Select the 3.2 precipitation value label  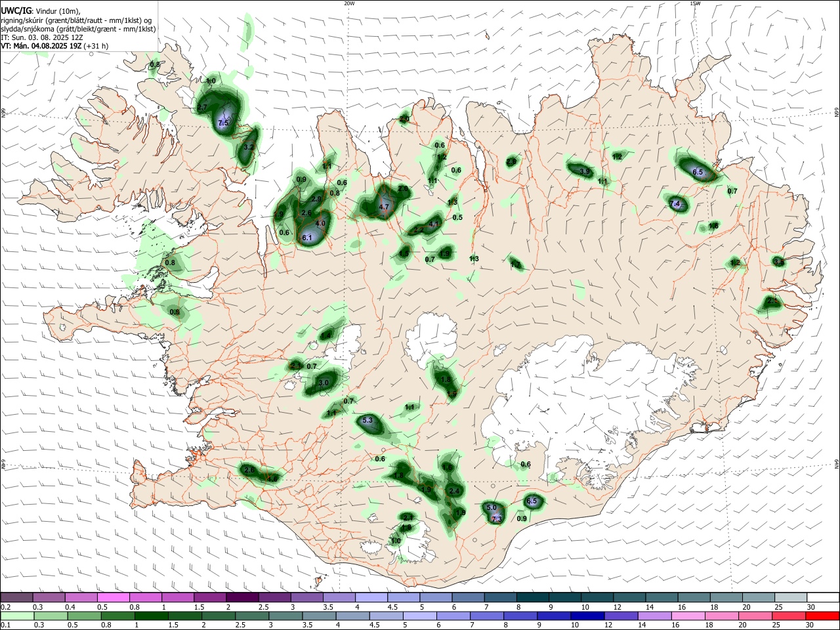coord(248,147)
